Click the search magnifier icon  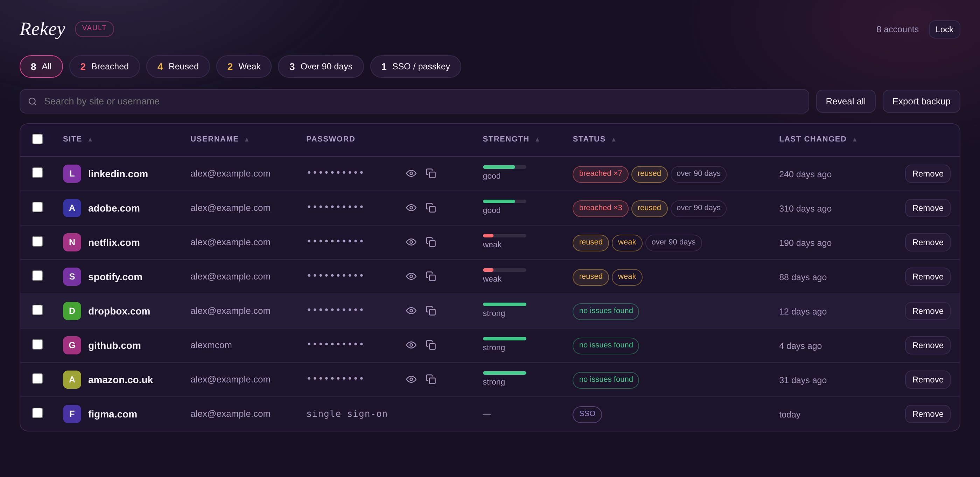32,101
